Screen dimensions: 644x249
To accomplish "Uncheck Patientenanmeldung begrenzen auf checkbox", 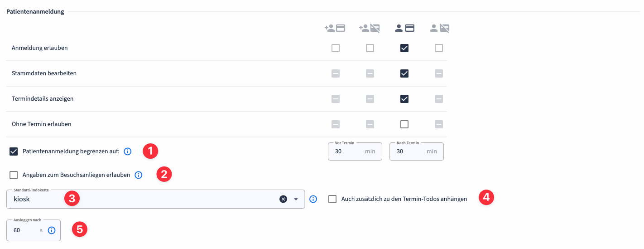I will pyautogui.click(x=14, y=151).
